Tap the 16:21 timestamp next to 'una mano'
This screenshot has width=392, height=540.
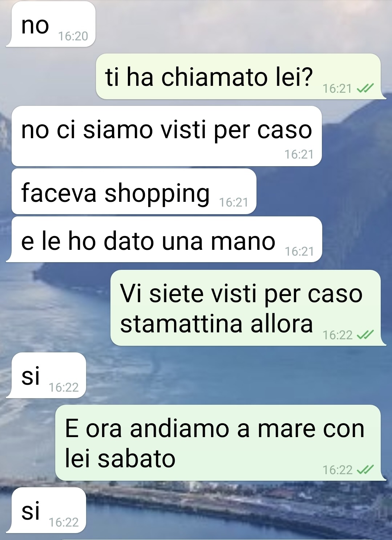299,251
